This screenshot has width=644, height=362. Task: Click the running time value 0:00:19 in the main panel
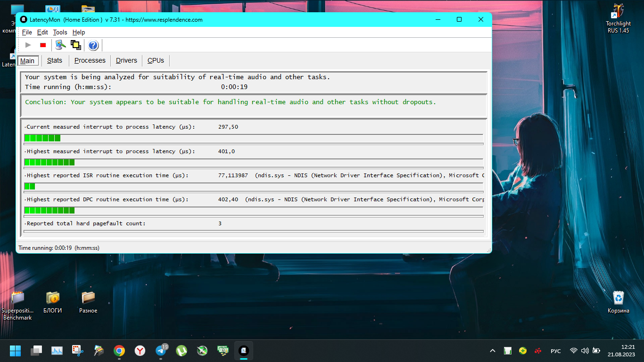click(x=234, y=87)
